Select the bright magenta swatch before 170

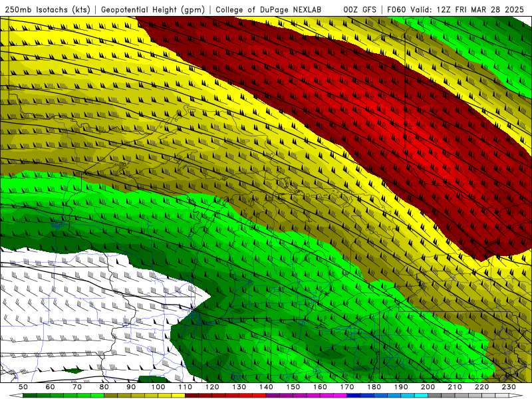[340, 395]
